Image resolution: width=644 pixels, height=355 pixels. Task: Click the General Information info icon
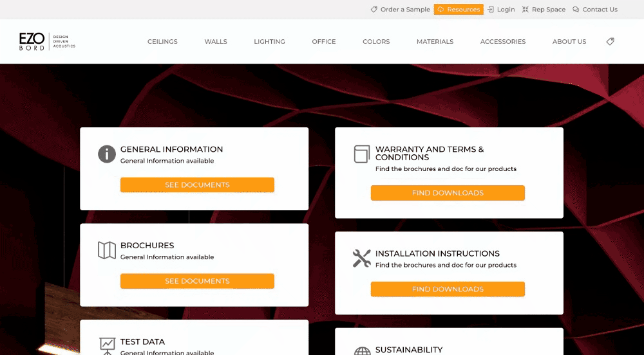107,154
